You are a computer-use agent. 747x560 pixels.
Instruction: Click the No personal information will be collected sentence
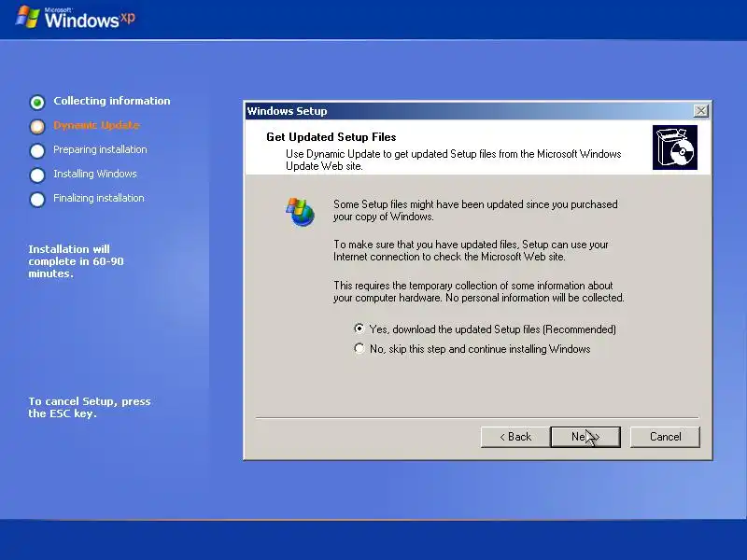(x=534, y=298)
